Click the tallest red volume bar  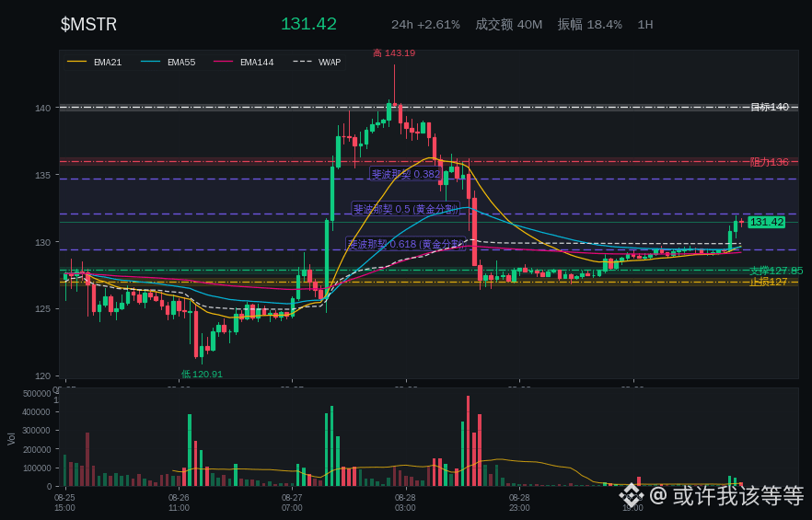[x=468, y=441]
